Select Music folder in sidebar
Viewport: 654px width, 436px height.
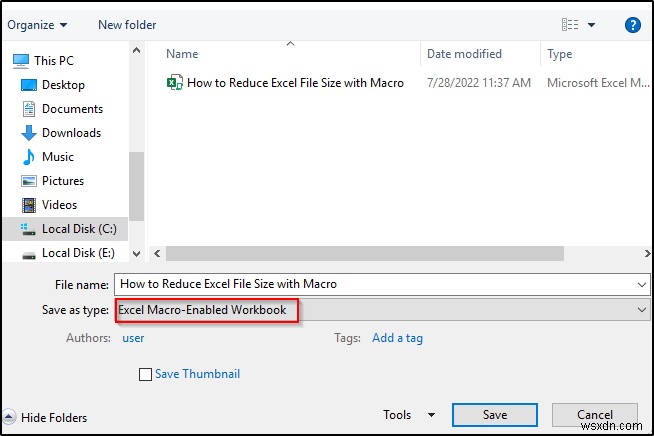58,157
